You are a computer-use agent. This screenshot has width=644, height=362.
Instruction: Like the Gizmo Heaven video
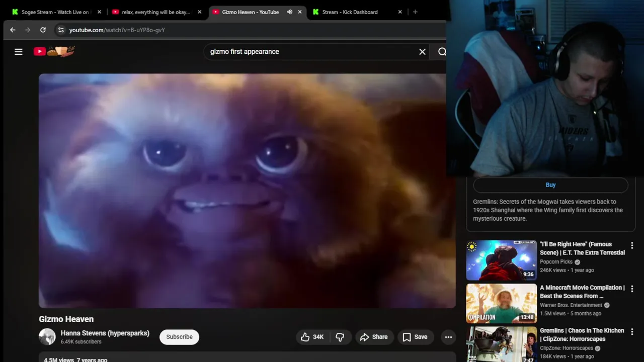point(312,337)
